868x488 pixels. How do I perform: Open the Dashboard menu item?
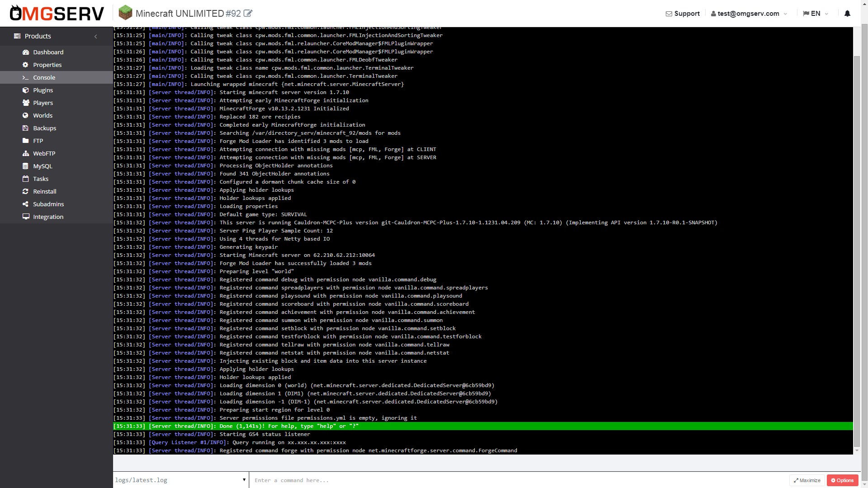click(x=56, y=52)
